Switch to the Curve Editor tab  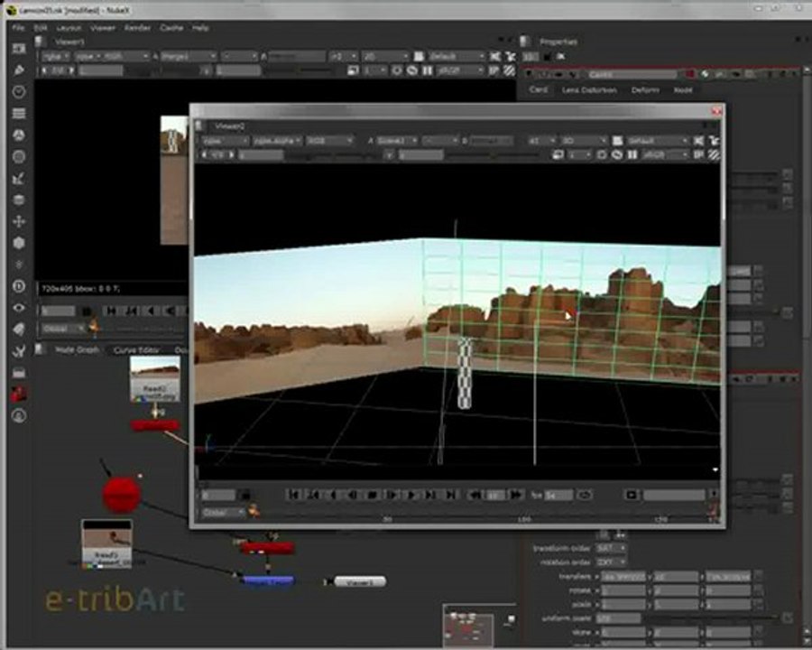pyautogui.click(x=137, y=350)
